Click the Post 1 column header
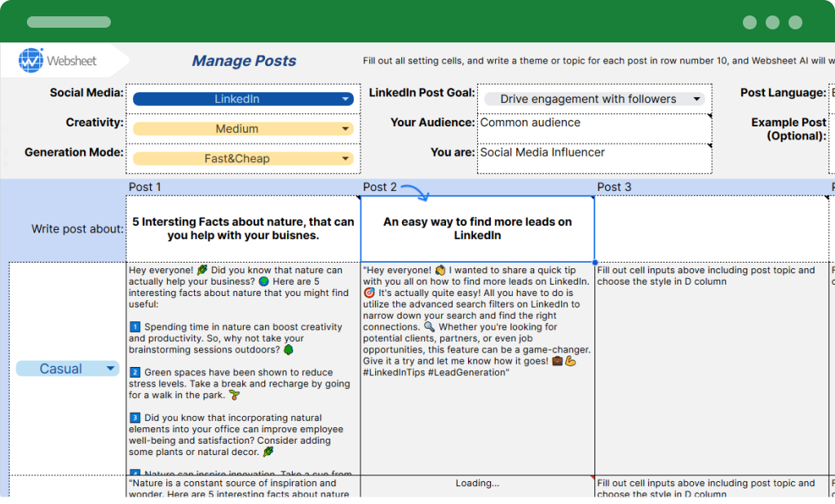 coord(145,187)
